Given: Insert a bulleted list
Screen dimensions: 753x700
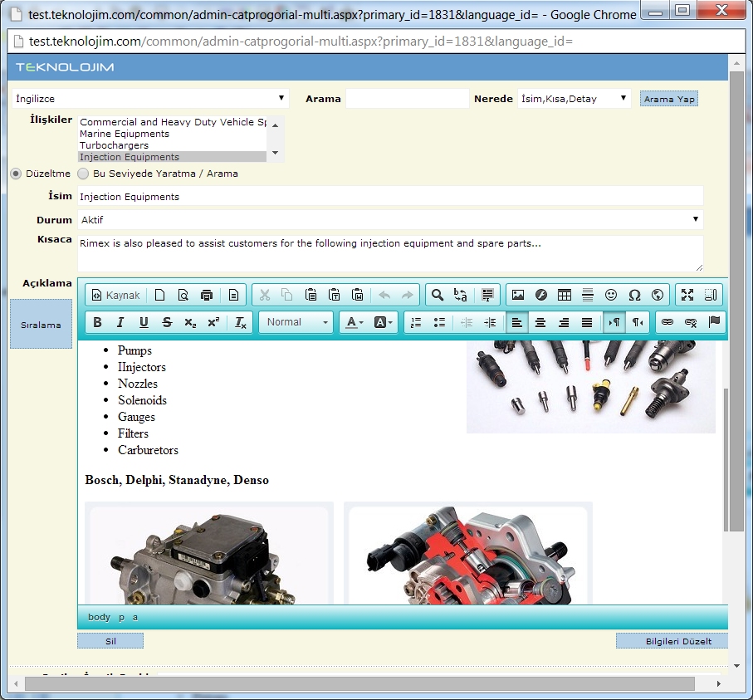Looking at the screenshot, I should (x=439, y=322).
